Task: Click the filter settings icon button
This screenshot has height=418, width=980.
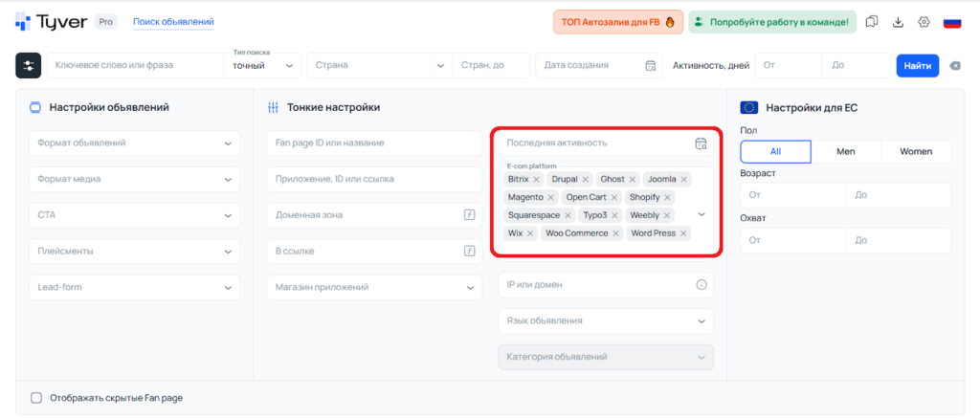Action: 28,65
